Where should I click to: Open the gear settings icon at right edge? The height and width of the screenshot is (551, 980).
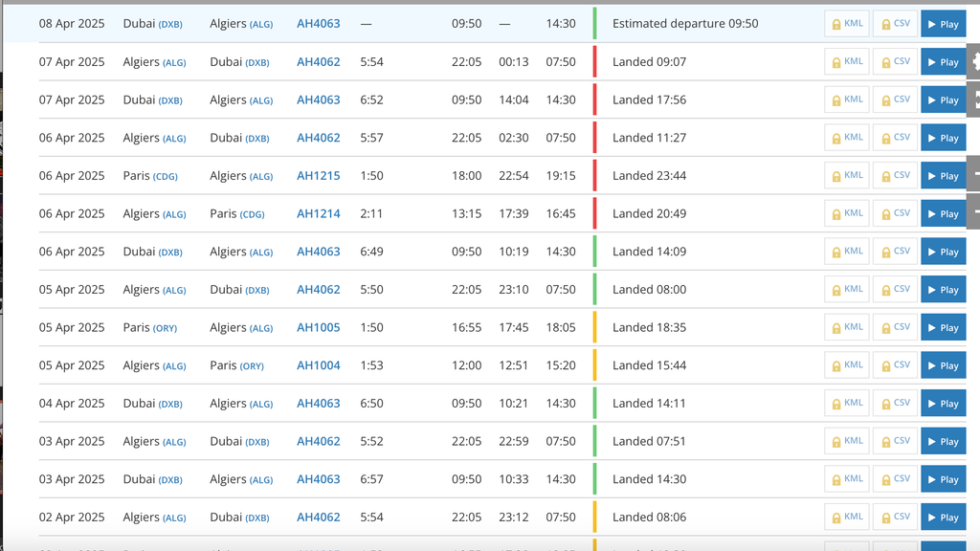tap(974, 61)
